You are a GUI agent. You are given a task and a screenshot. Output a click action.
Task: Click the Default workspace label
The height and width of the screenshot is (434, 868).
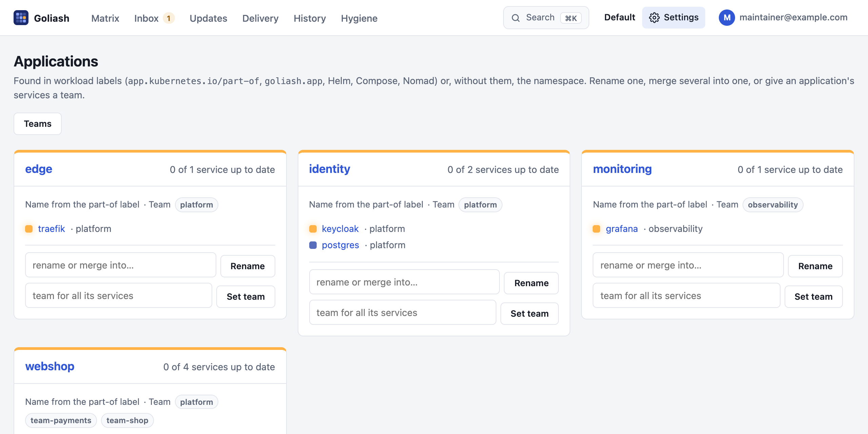tap(619, 17)
